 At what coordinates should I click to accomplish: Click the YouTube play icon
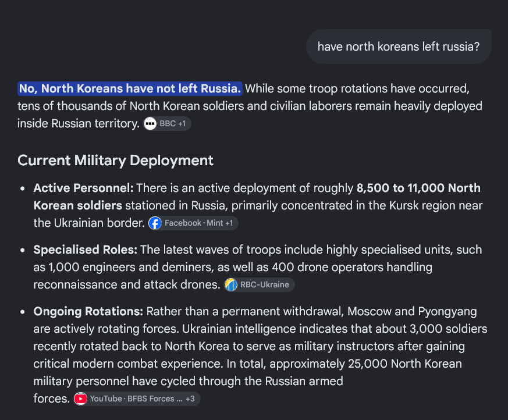pyautogui.click(x=80, y=398)
